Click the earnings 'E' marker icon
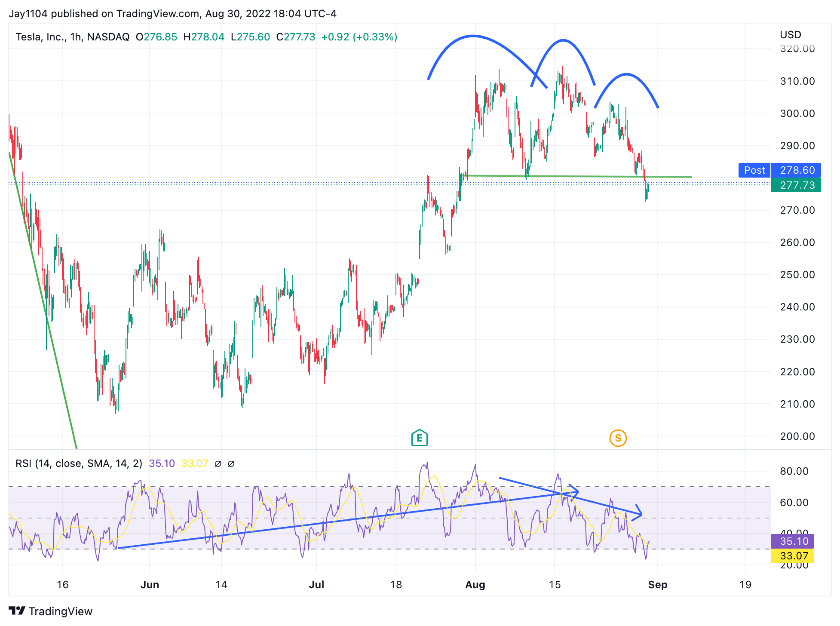 pyautogui.click(x=419, y=438)
